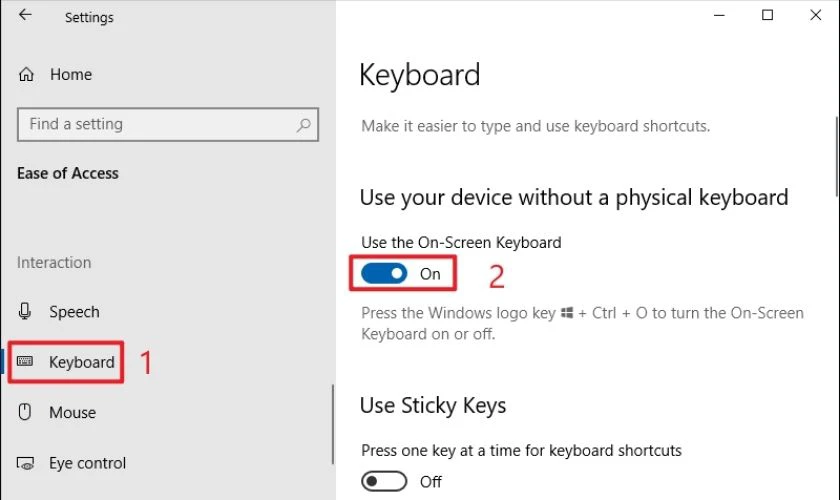Screen dimensions: 840x500
Task: Select Keyboard in the Interaction list
Action: pyautogui.click(x=81, y=362)
